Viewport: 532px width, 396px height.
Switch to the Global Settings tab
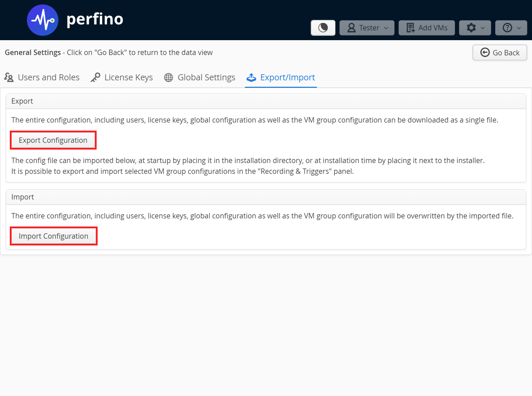click(200, 77)
